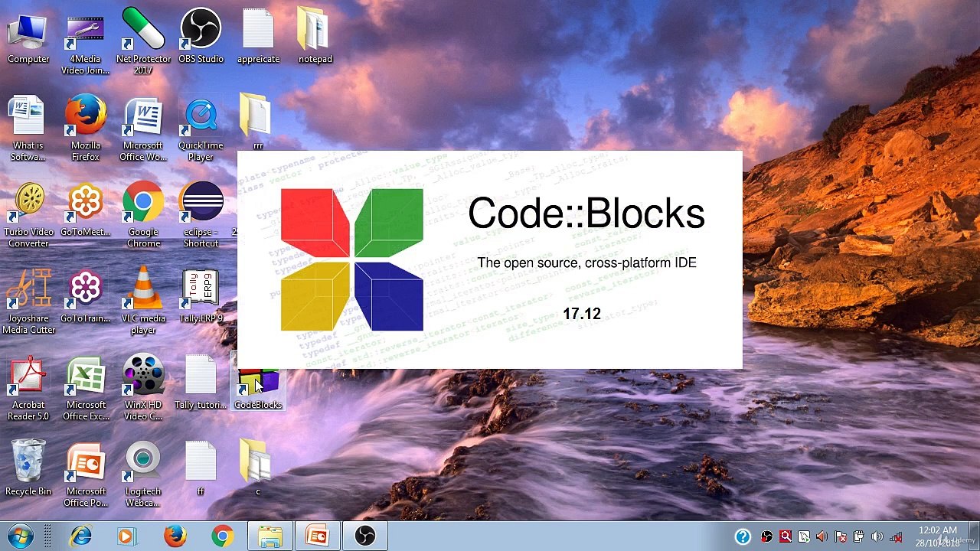Launch Firefox from the taskbar

point(175,536)
